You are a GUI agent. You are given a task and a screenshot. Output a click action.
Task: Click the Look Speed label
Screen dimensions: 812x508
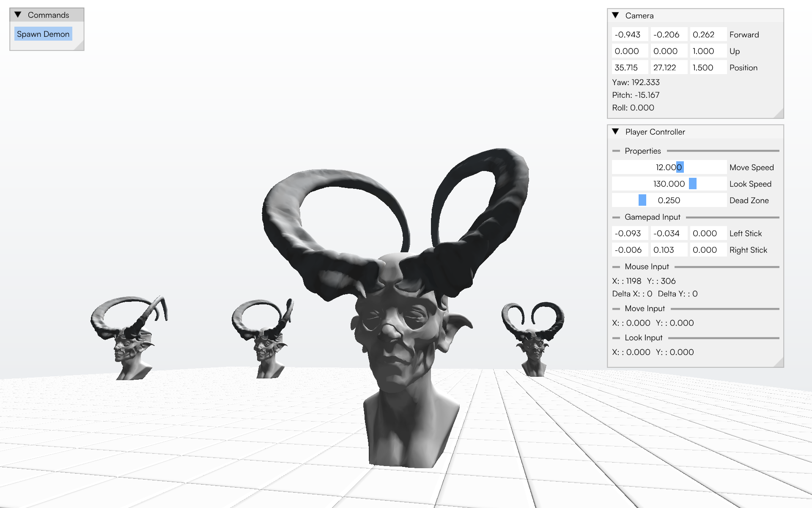(x=750, y=184)
